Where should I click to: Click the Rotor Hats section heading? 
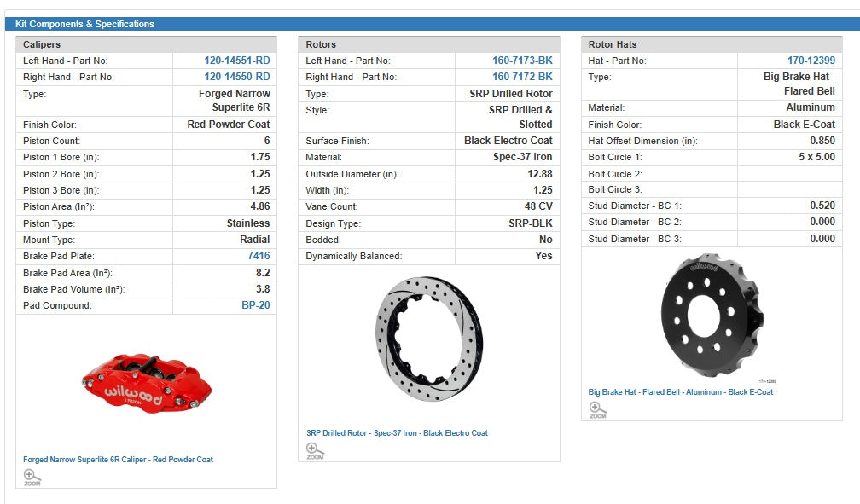[x=613, y=44]
